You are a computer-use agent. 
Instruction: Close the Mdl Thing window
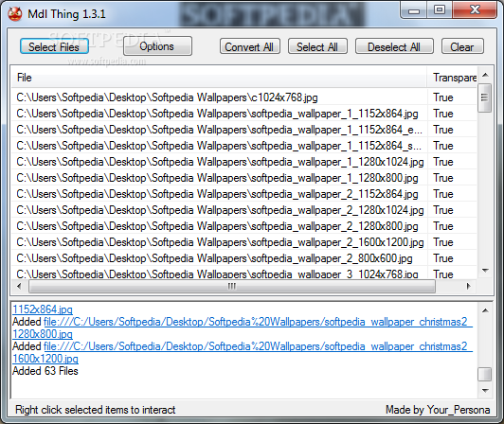(475, 10)
